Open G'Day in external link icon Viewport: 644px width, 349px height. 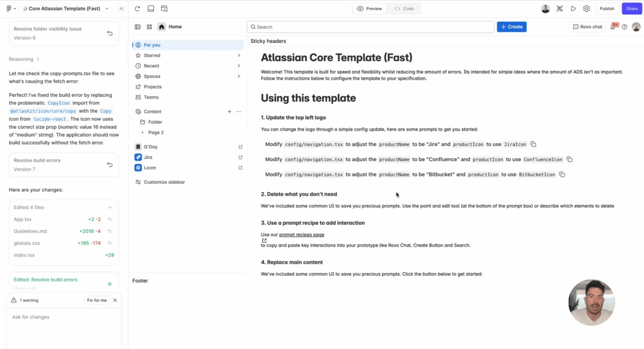click(240, 147)
